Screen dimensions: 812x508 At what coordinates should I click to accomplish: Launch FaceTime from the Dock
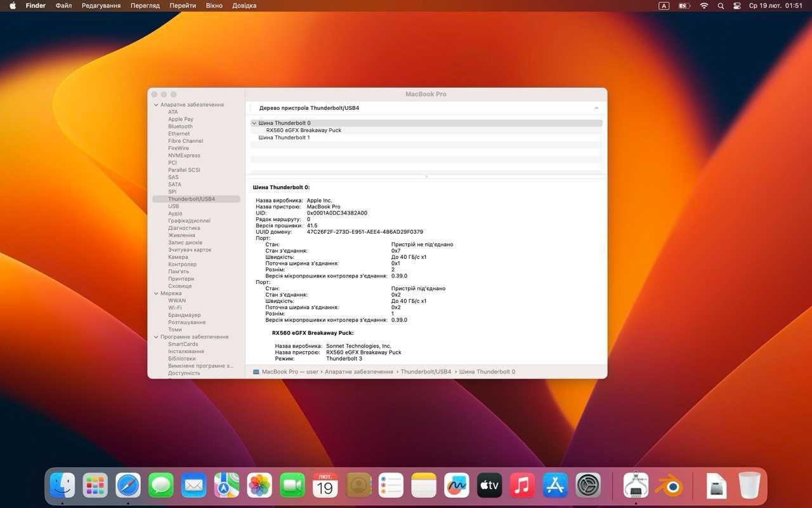pyautogui.click(x=292, y=486)
